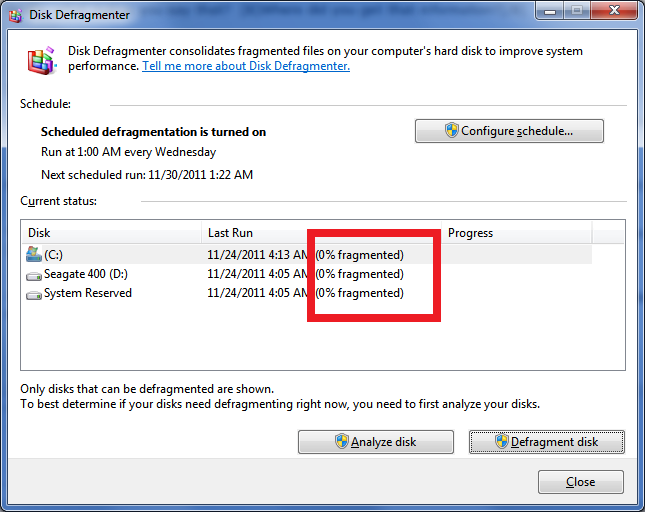Select the (C:) Windows drive icon

(x=34, y=255)
